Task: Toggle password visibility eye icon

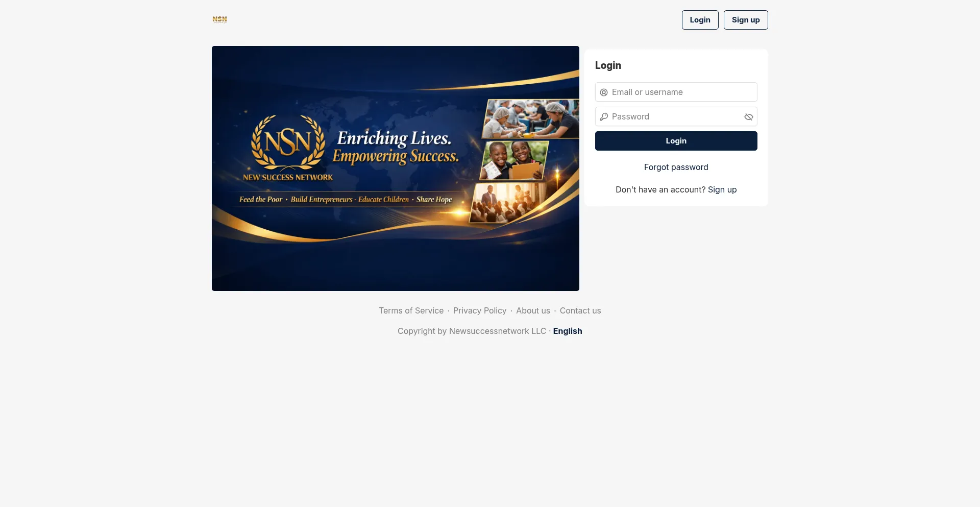Action: coord(748,117)
